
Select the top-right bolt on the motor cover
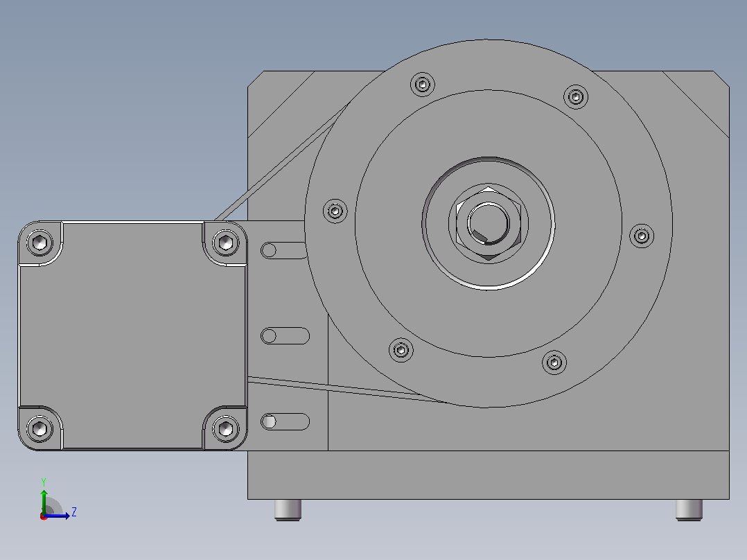[x=225, y=243]
